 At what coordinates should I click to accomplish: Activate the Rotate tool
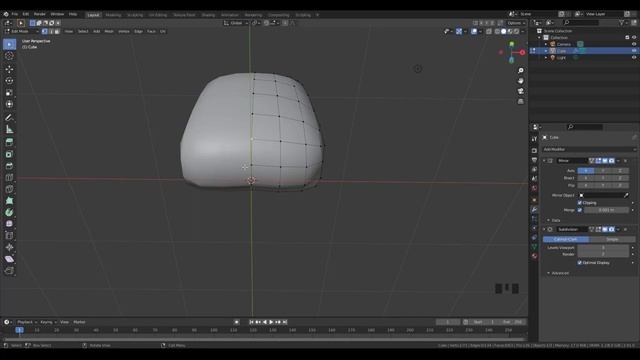click(9, 81)
